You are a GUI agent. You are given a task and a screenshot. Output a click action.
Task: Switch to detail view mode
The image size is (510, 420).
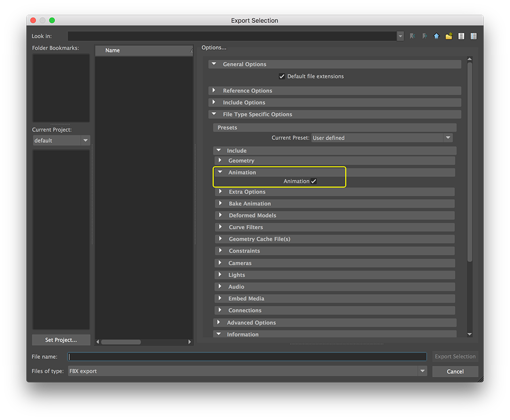(473, 36)
